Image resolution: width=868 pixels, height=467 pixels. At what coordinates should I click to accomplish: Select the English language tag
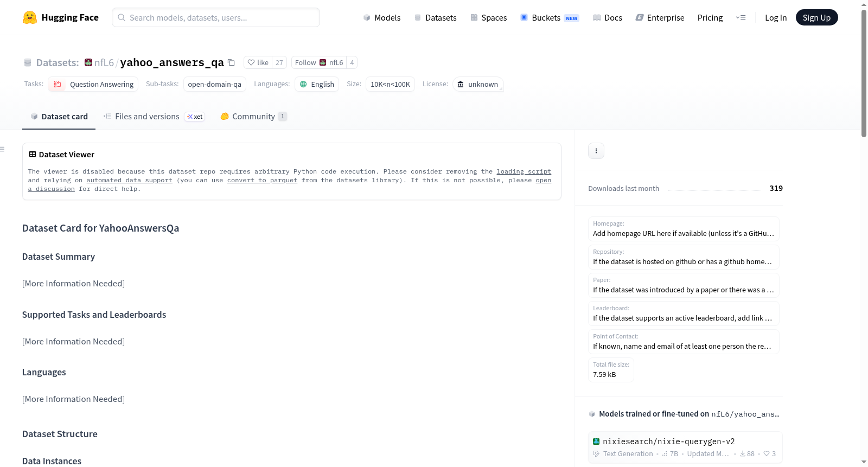[317, 84]
